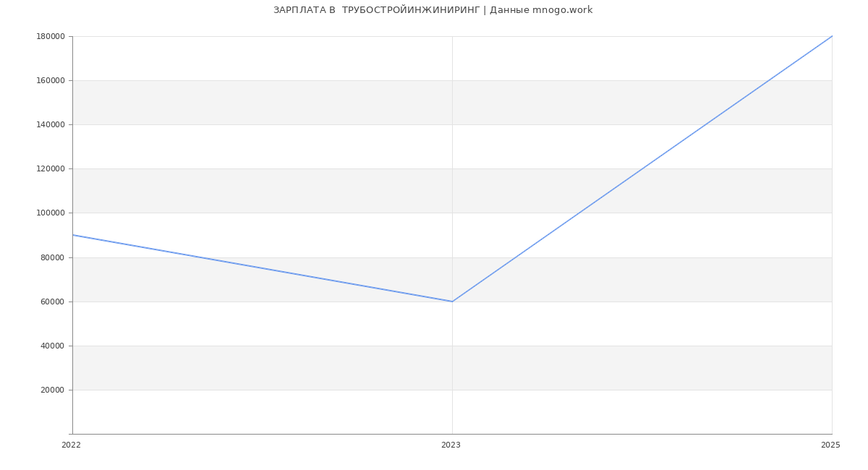Click the 2025 data point at 180000

pos(832,36)
